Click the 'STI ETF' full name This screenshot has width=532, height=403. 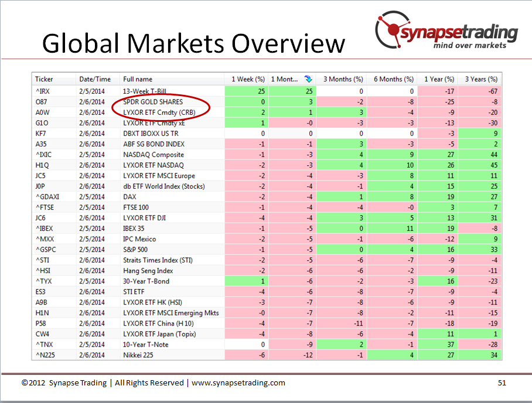coord(134,291)
